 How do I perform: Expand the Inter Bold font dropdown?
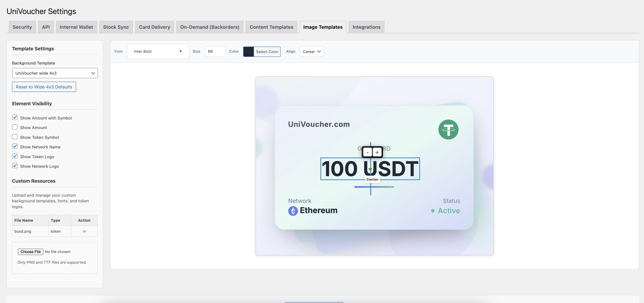158,52
